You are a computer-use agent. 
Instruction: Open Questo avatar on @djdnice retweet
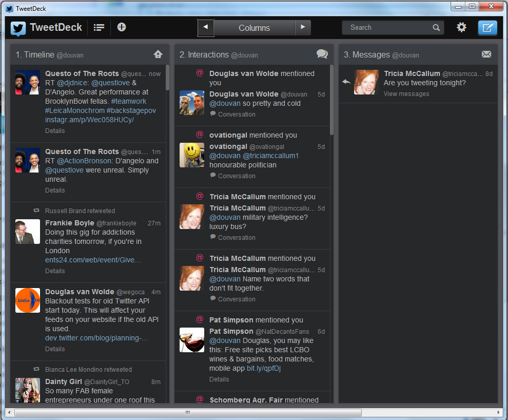[x=28, y=82]
